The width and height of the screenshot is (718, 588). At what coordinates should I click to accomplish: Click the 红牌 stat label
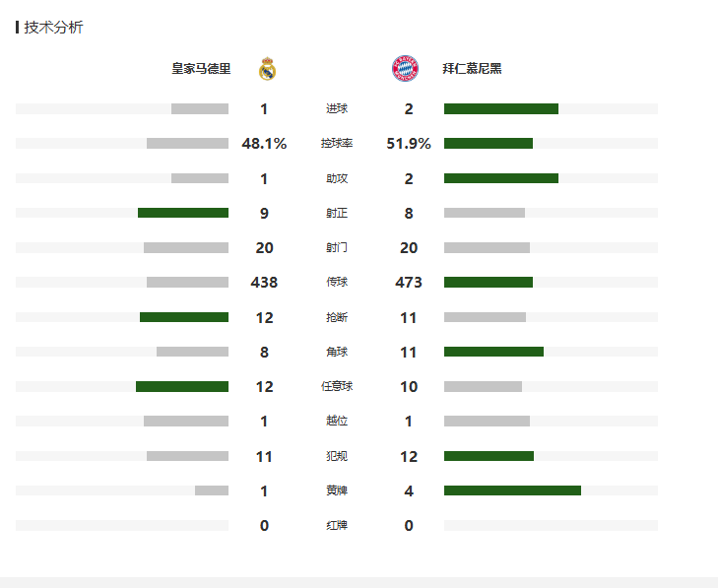336,525
